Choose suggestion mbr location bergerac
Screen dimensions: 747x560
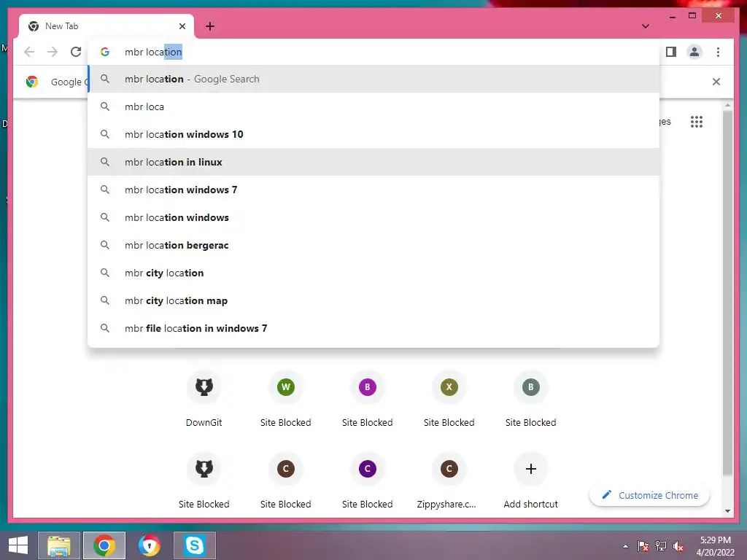pyautogui.click(x=373, y=245)
